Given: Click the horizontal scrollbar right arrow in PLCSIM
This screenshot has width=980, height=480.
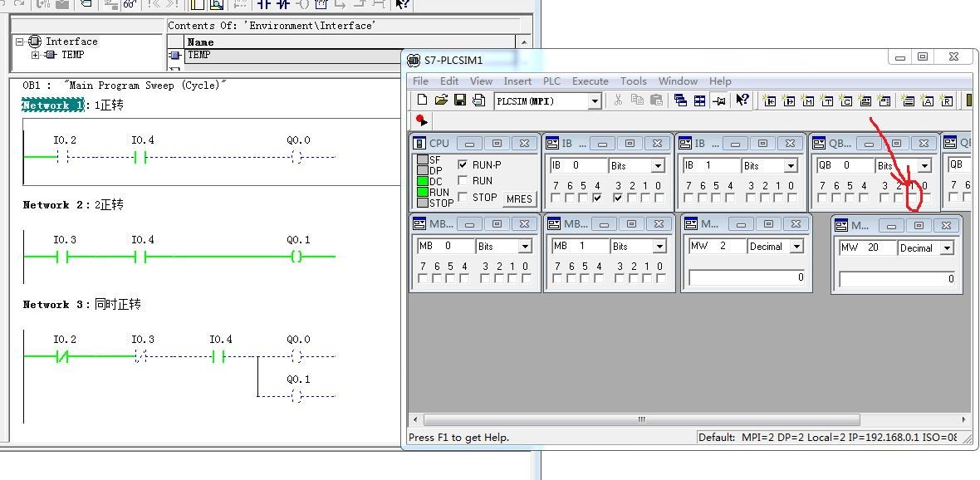Looking at the screenshot, I should [x=963, y=420].
